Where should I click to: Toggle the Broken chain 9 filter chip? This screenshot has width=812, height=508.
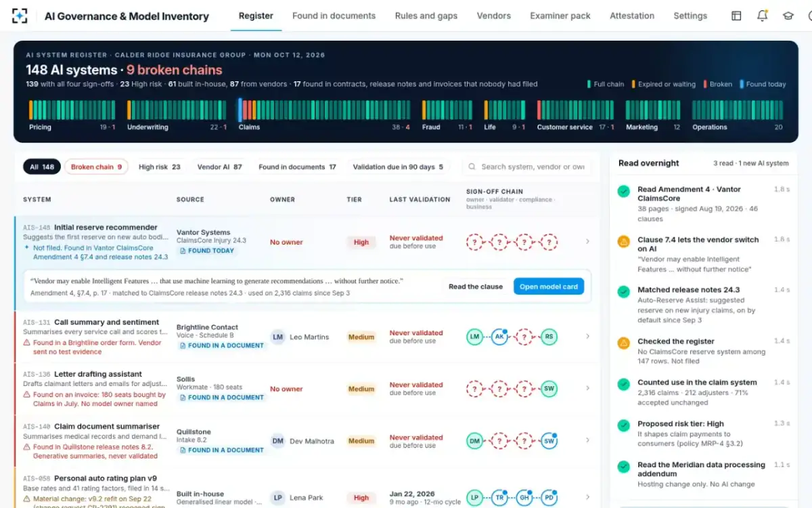point(96,167)
